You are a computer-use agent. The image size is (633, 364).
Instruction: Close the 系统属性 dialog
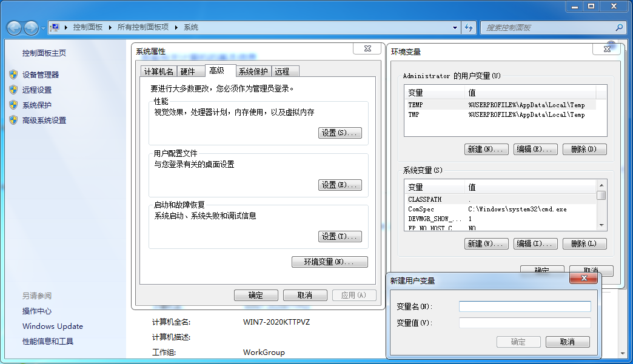click(x=367, y=48)
